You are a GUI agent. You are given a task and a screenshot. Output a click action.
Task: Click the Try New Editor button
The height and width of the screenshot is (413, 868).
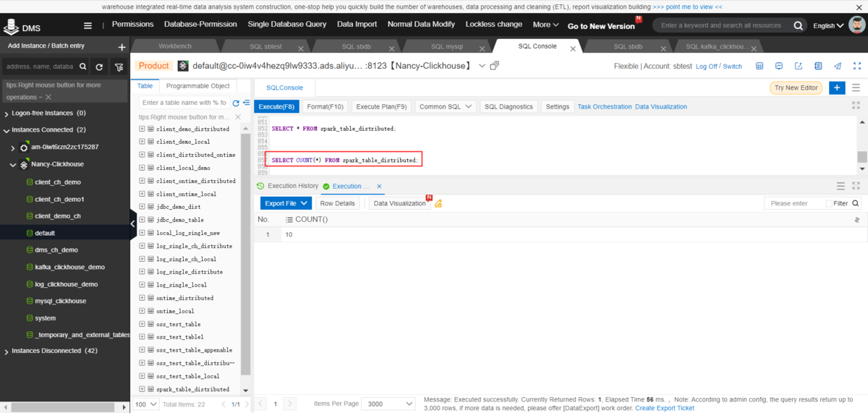point(796,88)
